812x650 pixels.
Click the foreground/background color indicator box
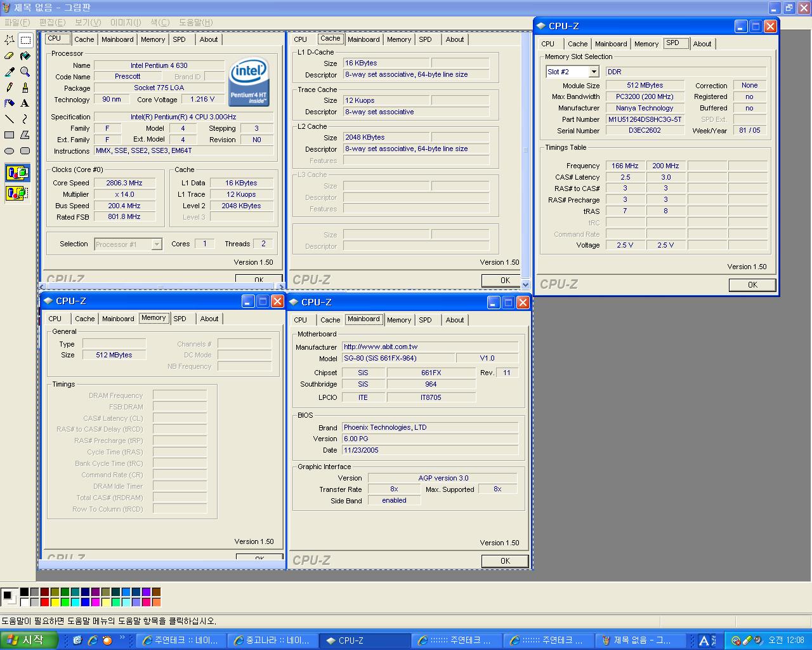click(x=10, y=597)
